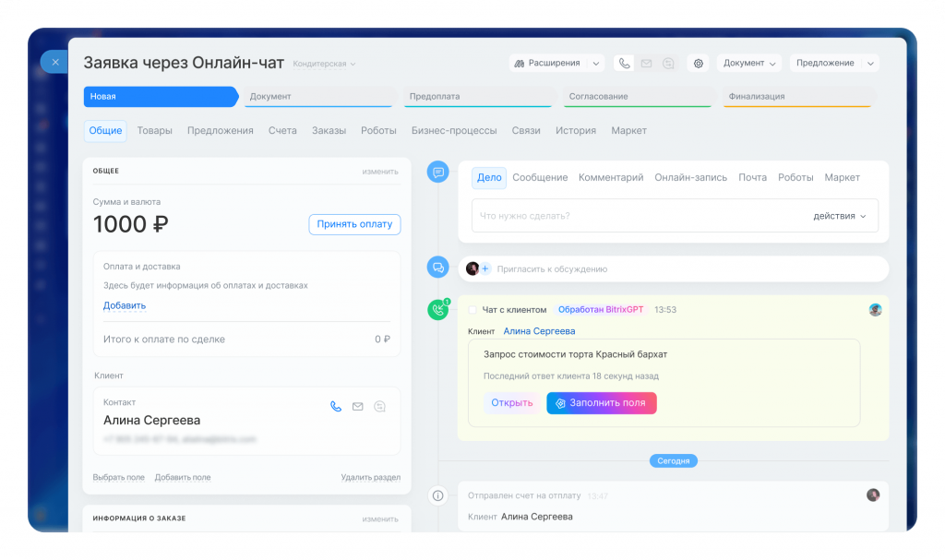Click the email envelope icon in the header toolbar
Viewport: 945px width, 560px height.
(646, 64)
